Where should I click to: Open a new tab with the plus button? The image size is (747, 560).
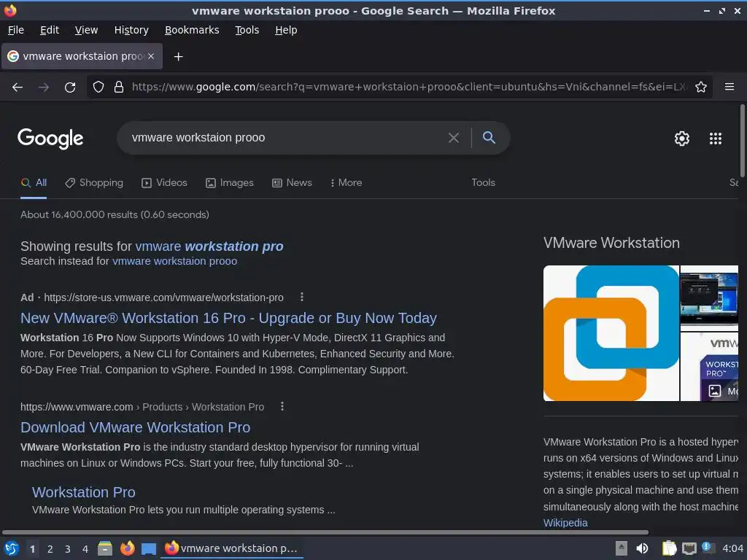coord(178,57)
